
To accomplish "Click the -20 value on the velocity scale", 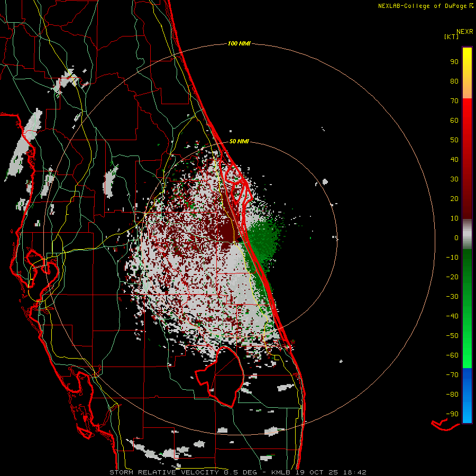I will tap(452, 277).
